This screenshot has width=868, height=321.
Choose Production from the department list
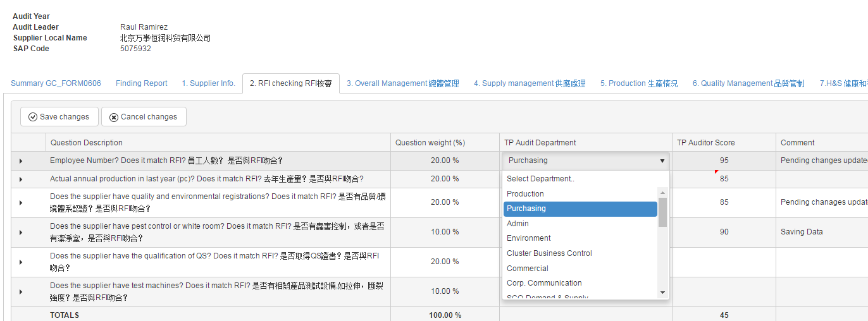[525, 194]
